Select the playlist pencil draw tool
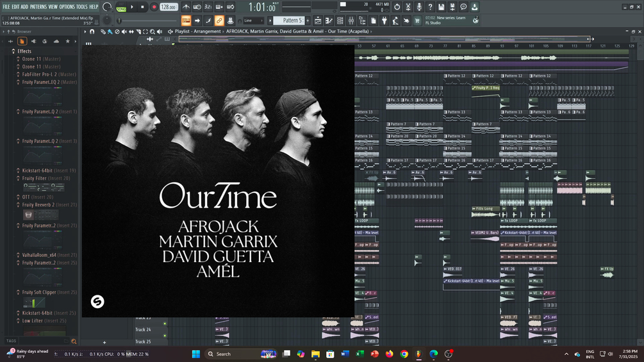The image size is (644, 362). (x=103, y=31)
